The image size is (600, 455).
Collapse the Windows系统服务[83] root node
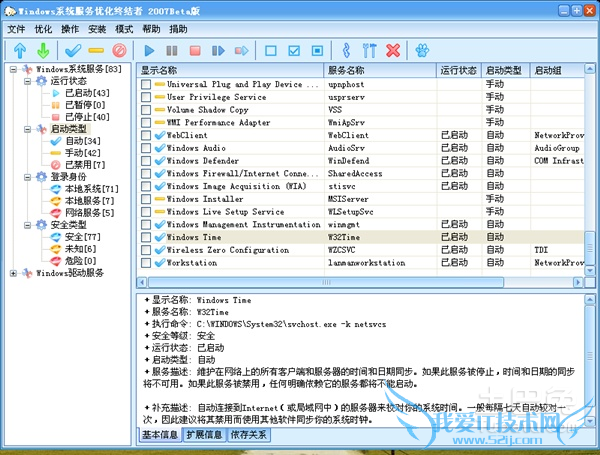coord(13,69)
